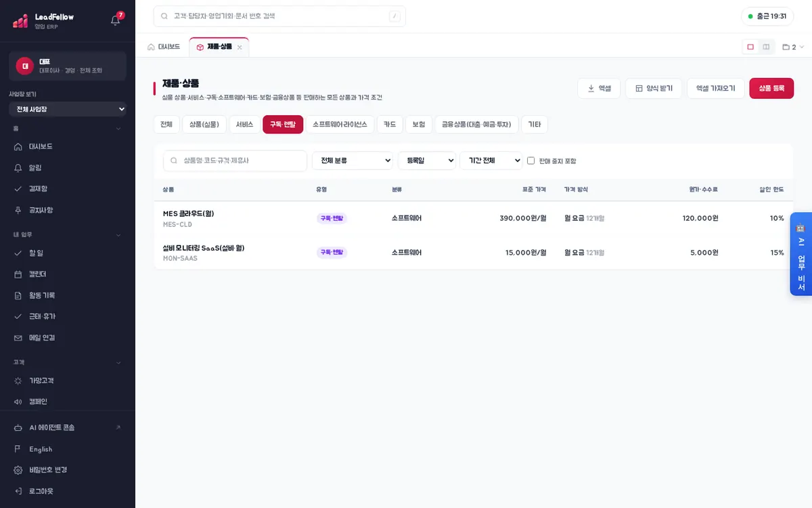Focus the 상품명·코드 search field
812x508 pixels.
[235, 161]
